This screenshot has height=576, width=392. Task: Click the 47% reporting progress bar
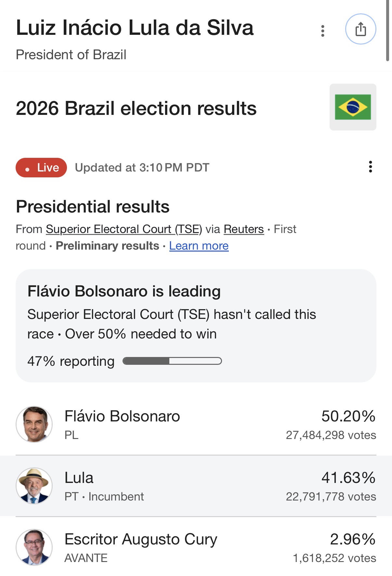(x=172, y=361)
